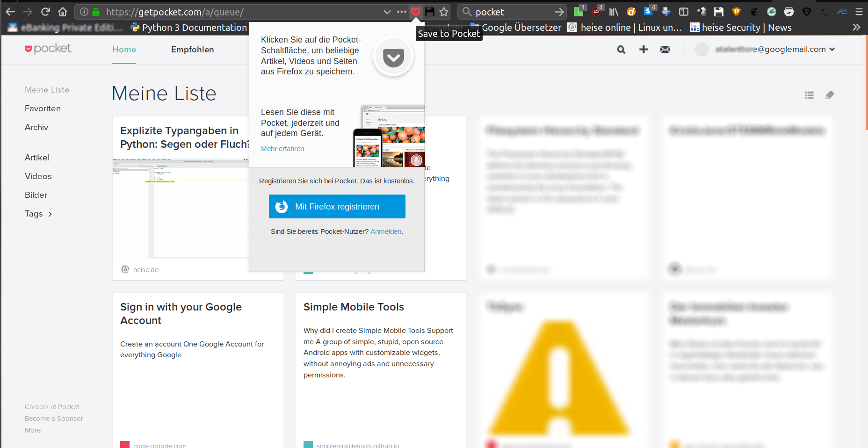Add a new item with the plus icon

coord(644,49)
